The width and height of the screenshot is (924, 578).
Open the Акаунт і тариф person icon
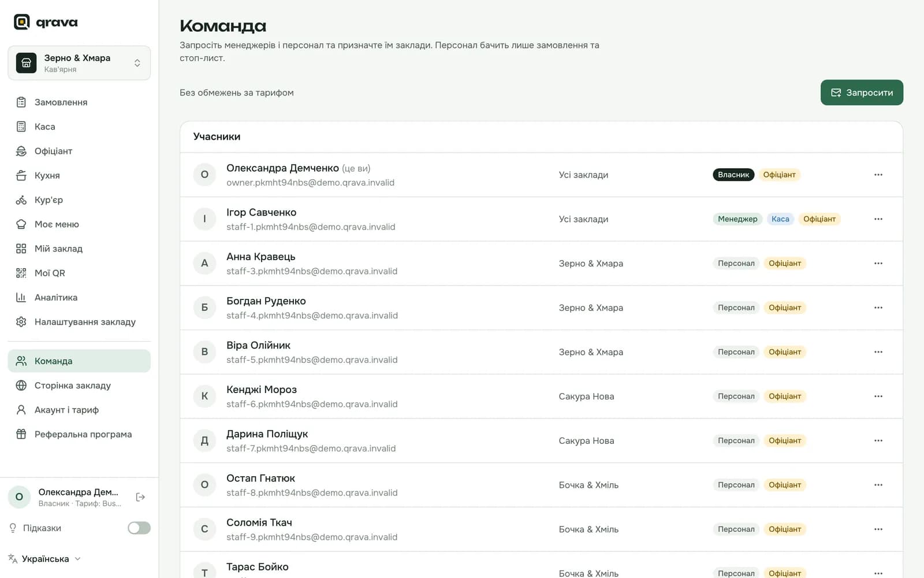(21, 410)
